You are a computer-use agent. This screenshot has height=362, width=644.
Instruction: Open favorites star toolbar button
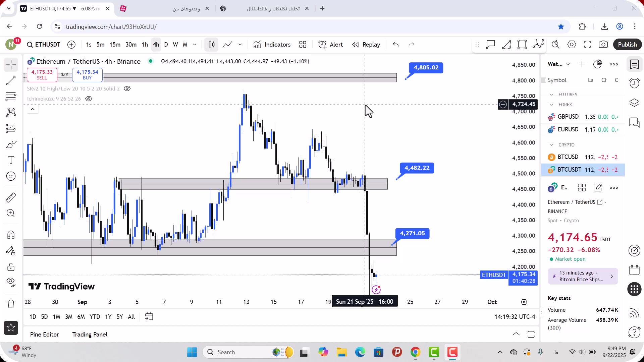11,328
